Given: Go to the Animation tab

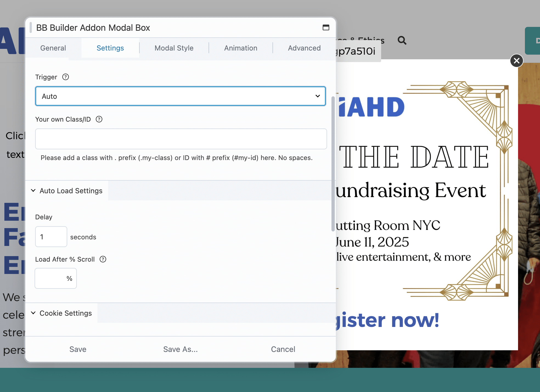Looking at the screenshot, I should (241, 48).
